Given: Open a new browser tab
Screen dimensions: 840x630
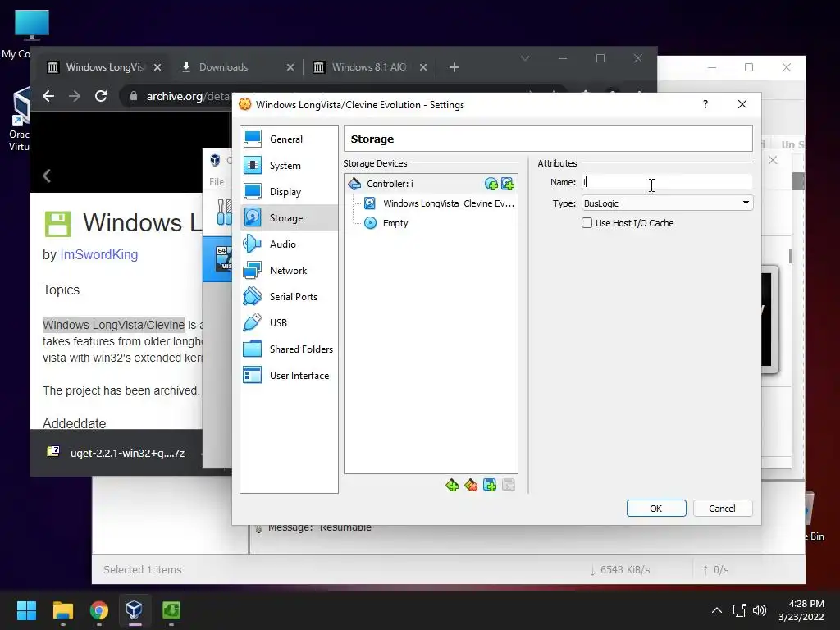Looking at the screenshot, I should click(x=454, y=67).
